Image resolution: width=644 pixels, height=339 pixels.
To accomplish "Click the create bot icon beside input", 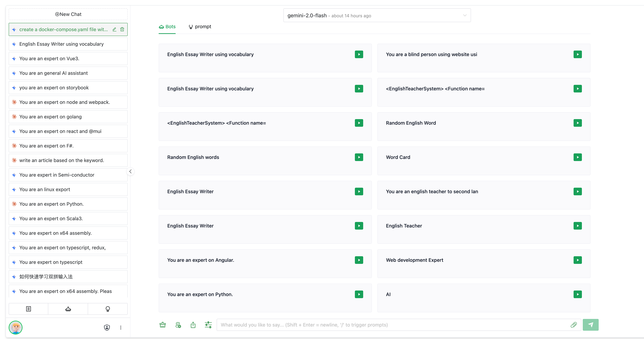I will (x=178, y=325).
